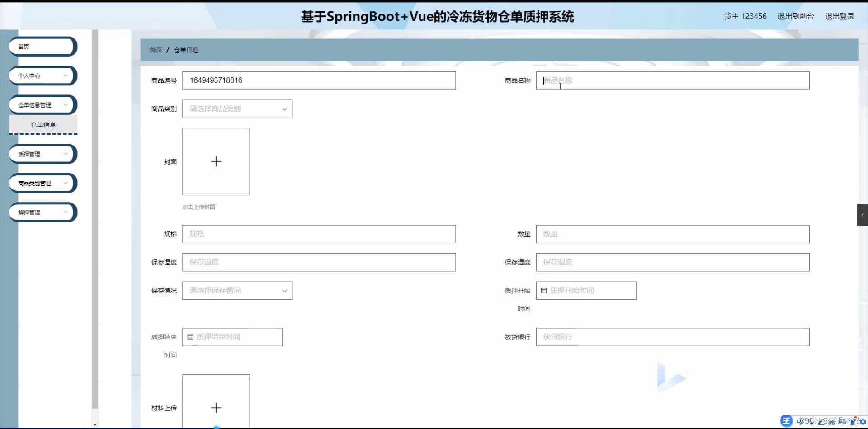The height and width of the screenshot is (429, 868).
Task: Click calendar icon in 质押开始时间 field
Action: pyautogui.click(x=544, y=291)
